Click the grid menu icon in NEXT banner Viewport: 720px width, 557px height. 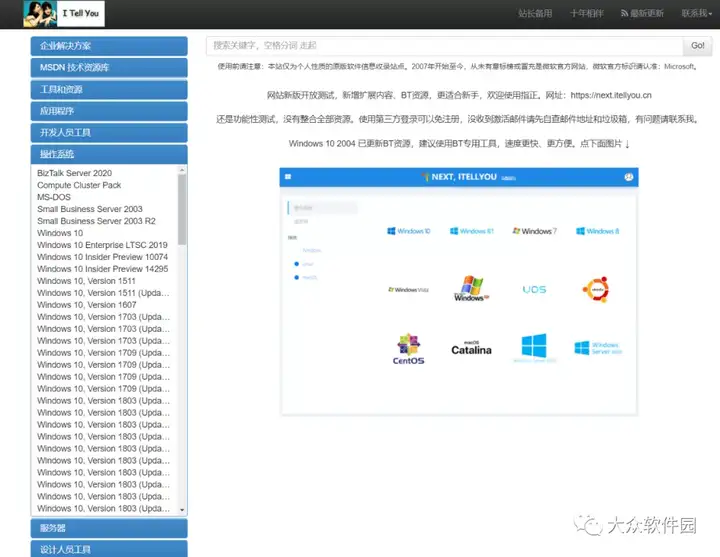pyautogui.click(x=288, y=177)
